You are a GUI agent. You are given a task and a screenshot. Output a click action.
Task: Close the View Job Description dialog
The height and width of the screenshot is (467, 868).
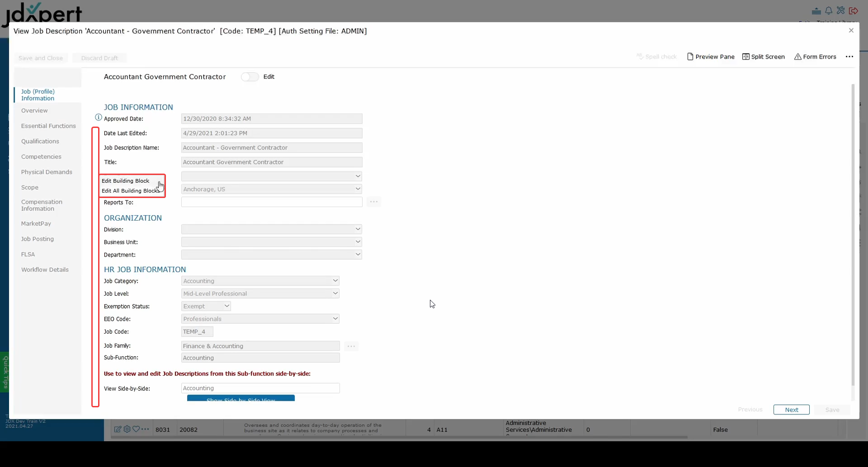point(851,30)
